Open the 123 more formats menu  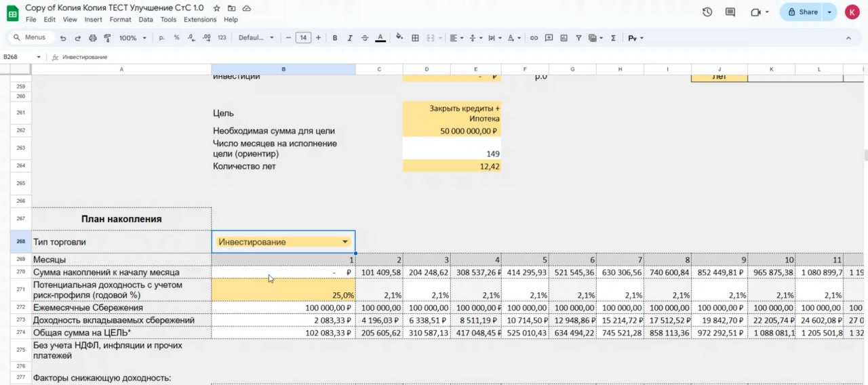pyautogui.click(x=222, y=38)
